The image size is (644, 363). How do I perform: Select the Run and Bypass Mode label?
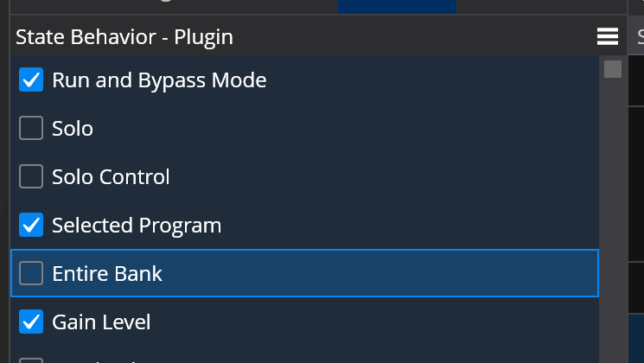click(x=159, y=80)
